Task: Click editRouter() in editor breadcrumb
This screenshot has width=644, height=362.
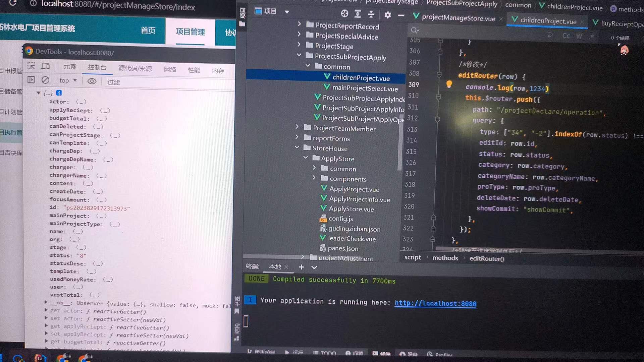Action: pyautogui.click(x=487, y=258)
